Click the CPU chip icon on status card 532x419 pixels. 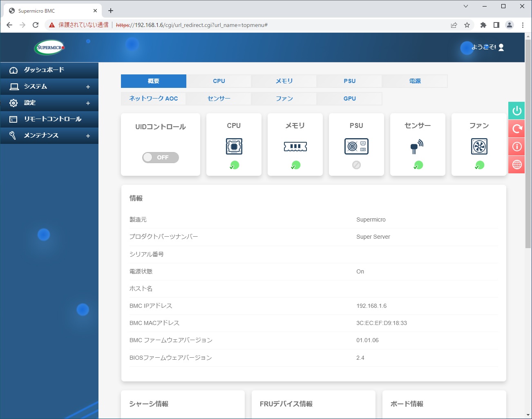click(233, 146)
